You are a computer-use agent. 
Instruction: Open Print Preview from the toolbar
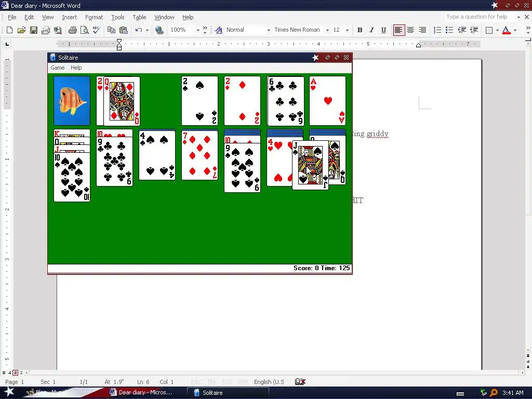tap(84, 30)
